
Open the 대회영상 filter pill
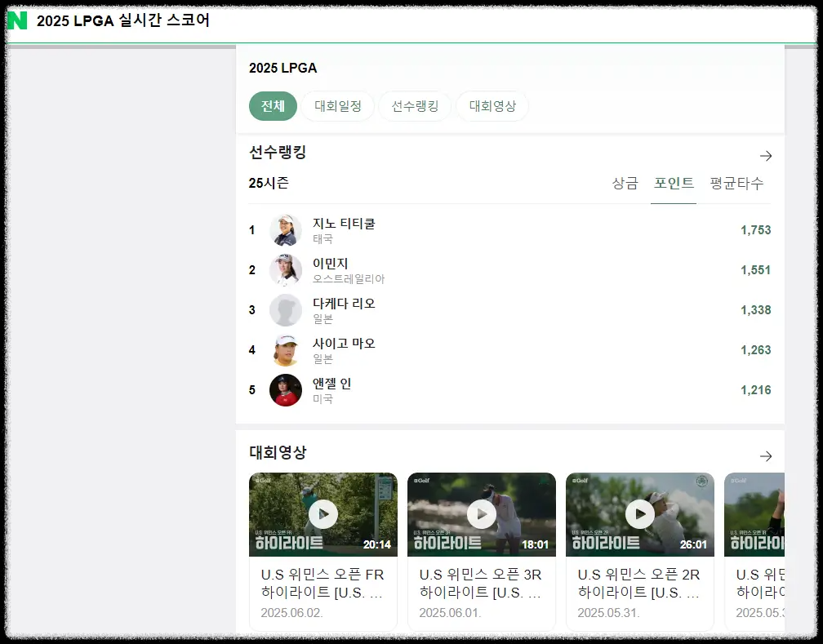(x=492, y=106)
